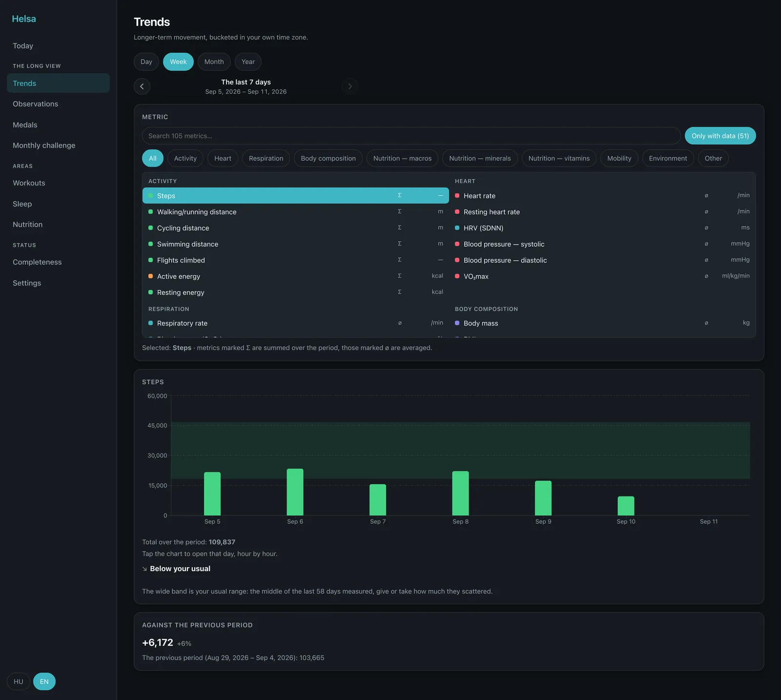The image size is (781, 700).
Task: Open the Helsa logo home link
Action: [x=24, y=19]
